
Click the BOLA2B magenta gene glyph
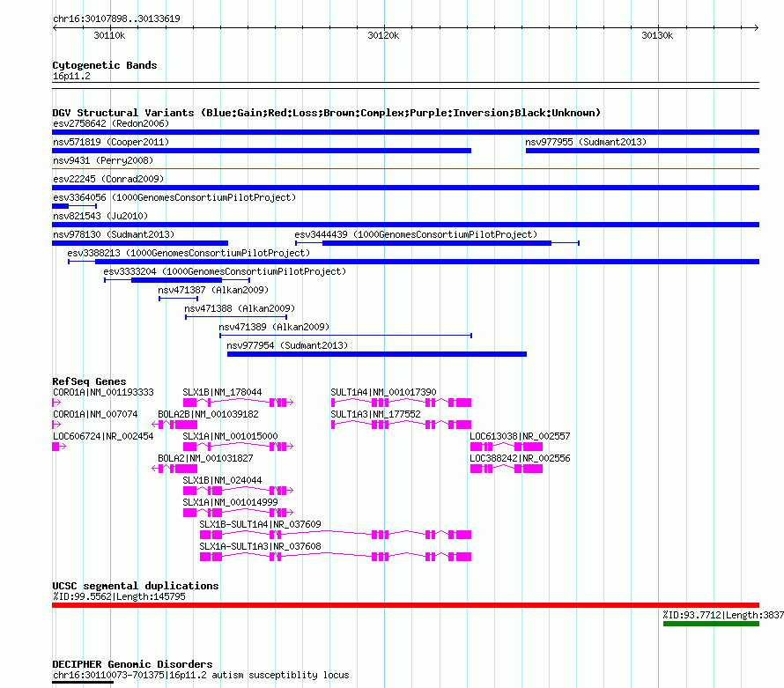(174, 425)
